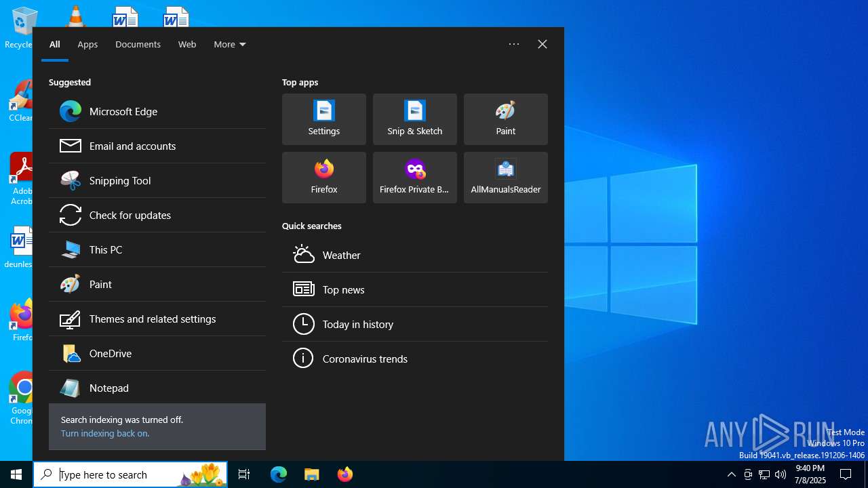Switch to the Documents tab
The width and height of the screenshot is (868, 488).
tap(138, 45)
